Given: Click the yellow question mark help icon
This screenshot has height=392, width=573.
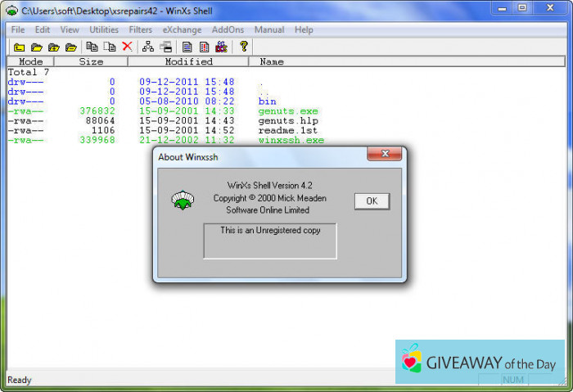Looking at the screenshot, I should tap(243, 47).
